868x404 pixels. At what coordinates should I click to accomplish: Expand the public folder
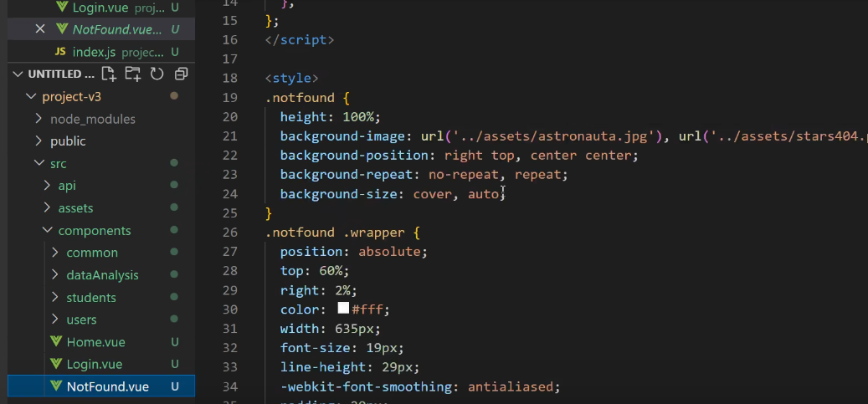39,141
